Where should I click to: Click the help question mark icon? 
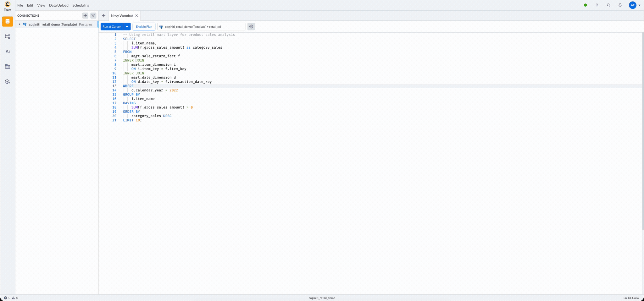click(597, 5)
